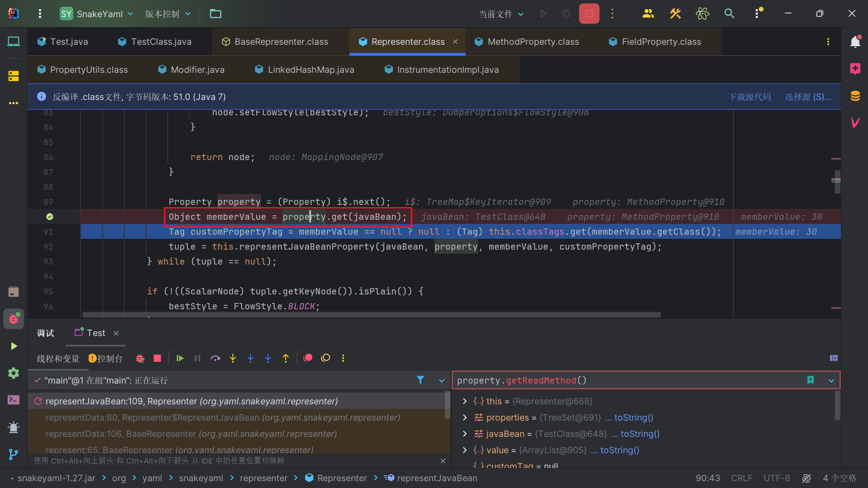Open LinkedHashMap.java tab
The height and width of the screenshot is (488, 868).
click(x=305, y=70)
